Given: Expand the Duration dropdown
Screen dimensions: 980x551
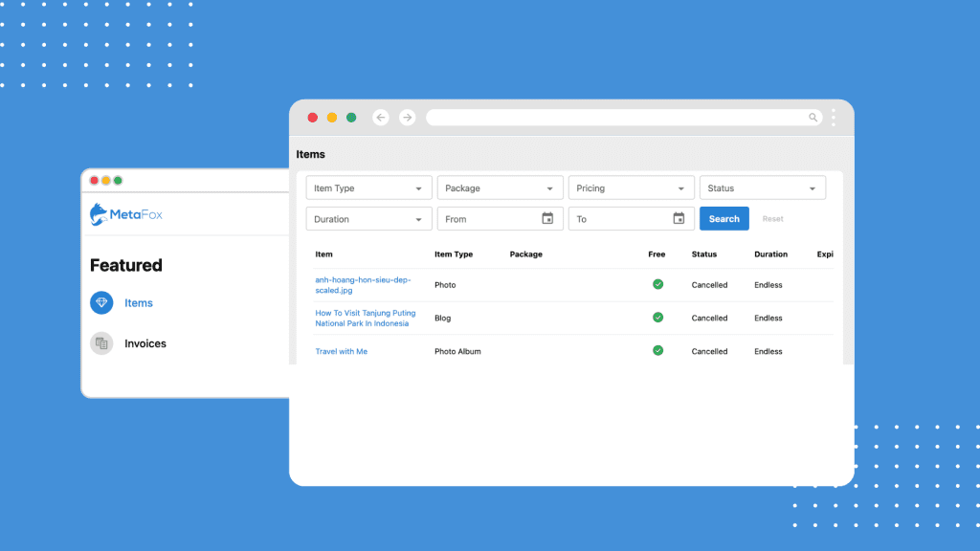Looking at the screenshot, I should coord(368,219).
